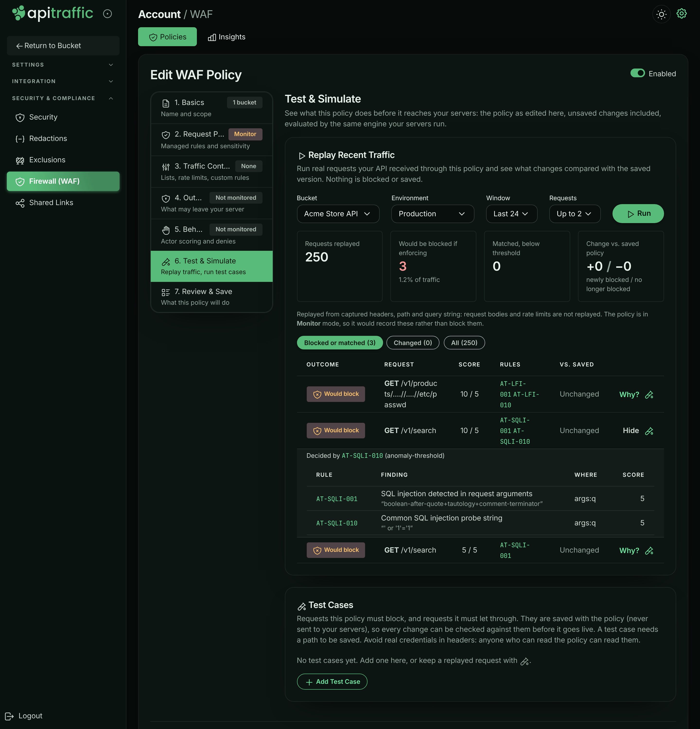Screen dimensions: 700x729
Task: Toggle the policy Enabled switch
Action: click(x=638, y=73)
